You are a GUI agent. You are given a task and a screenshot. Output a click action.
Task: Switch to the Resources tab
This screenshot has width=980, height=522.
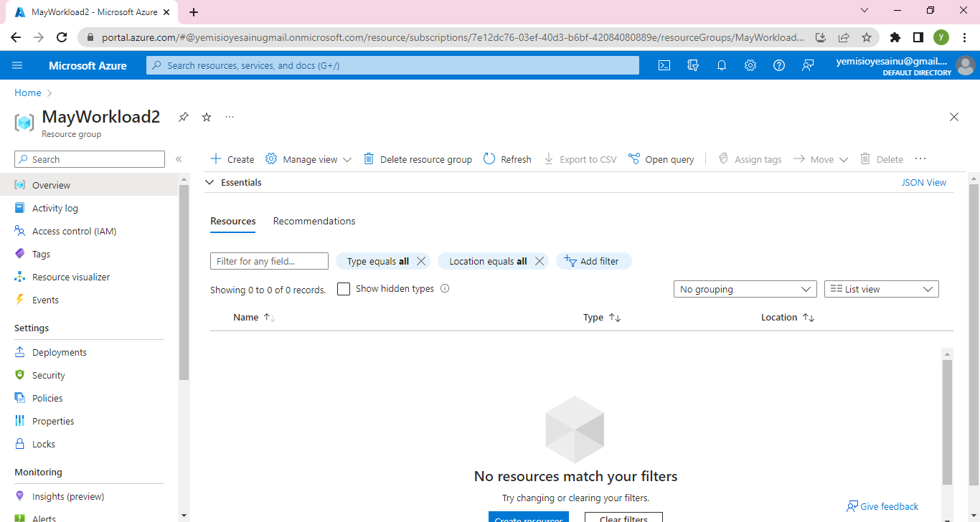click(x=233, y=221)
